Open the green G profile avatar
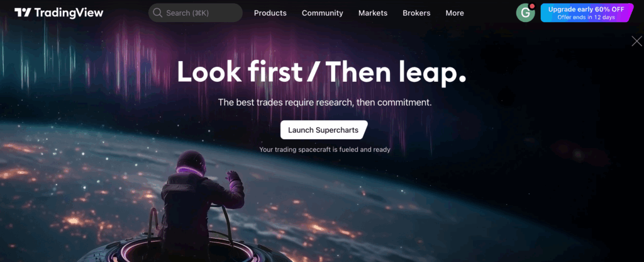This screenshot has height=262, width=644. coord(525,13)
